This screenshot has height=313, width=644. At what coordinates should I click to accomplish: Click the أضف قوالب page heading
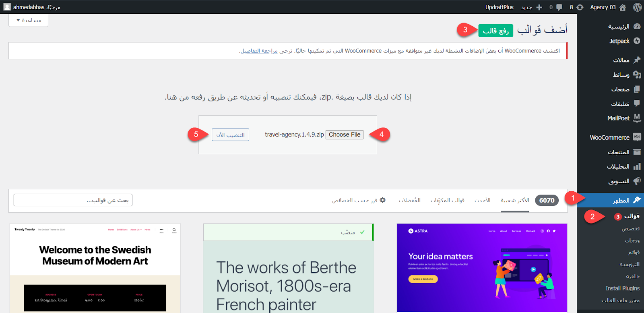click(x=542, y=30)
